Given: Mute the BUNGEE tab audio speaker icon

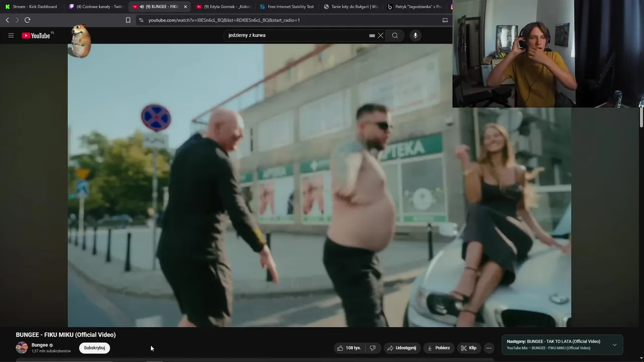Looking at the screenshot, I should click(x=141, y=7).
